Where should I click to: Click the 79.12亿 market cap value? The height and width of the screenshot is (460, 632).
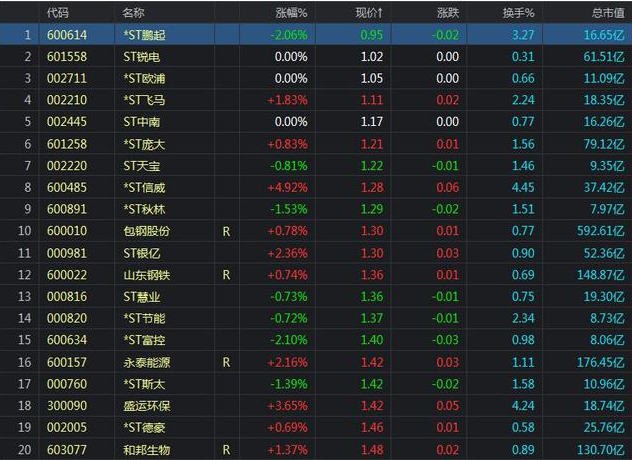coord(604,144)
